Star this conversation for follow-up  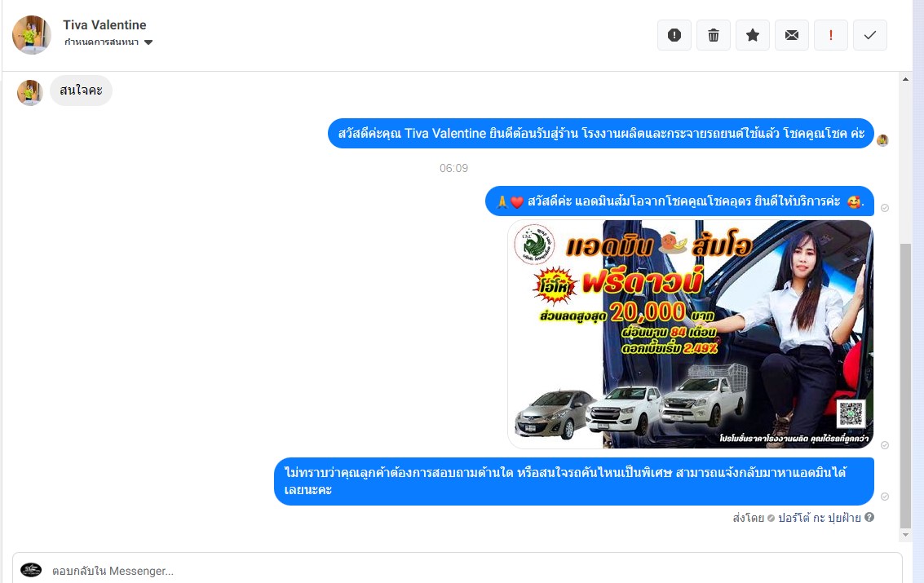coord(752,35)
